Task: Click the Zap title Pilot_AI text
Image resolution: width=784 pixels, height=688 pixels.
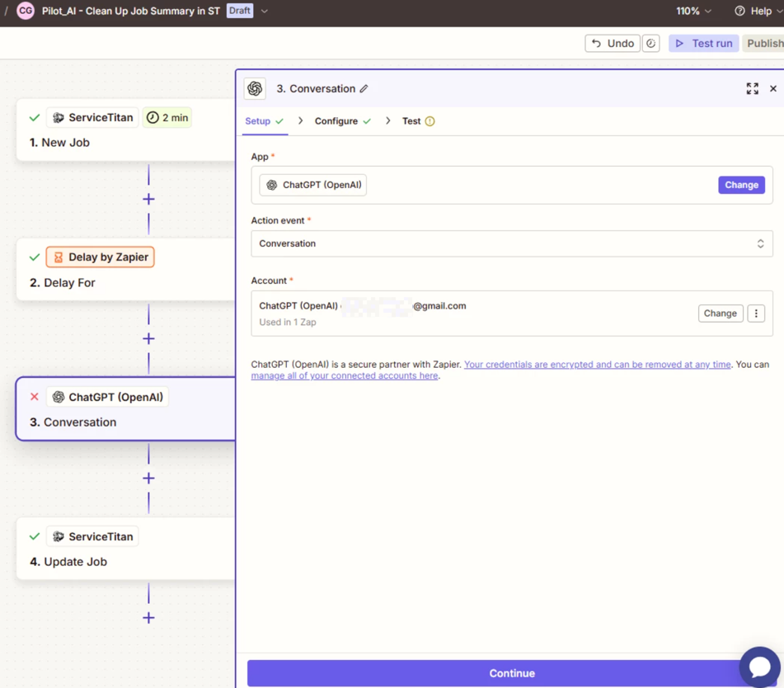Action: pos(131,11)
